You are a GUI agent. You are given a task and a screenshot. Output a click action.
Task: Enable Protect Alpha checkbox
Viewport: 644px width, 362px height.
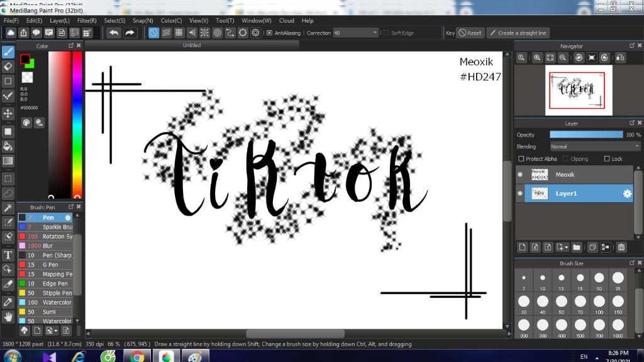(521, 159)
